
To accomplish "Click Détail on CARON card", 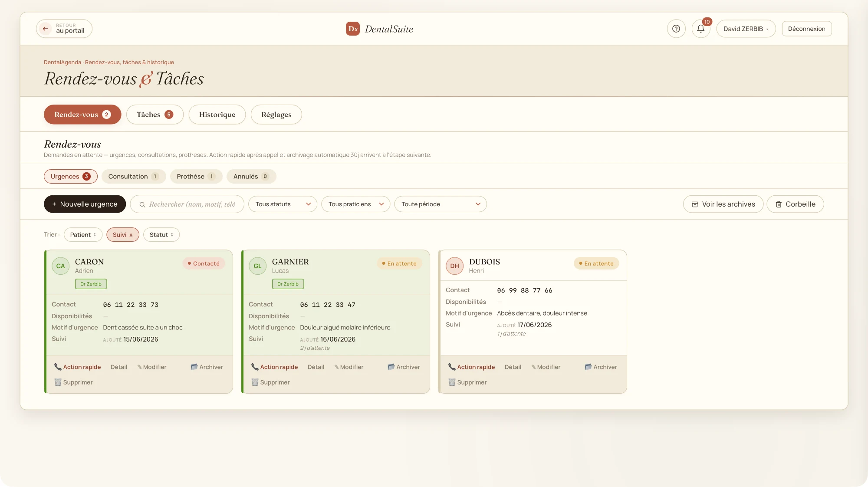I will [x=119, y=367].
